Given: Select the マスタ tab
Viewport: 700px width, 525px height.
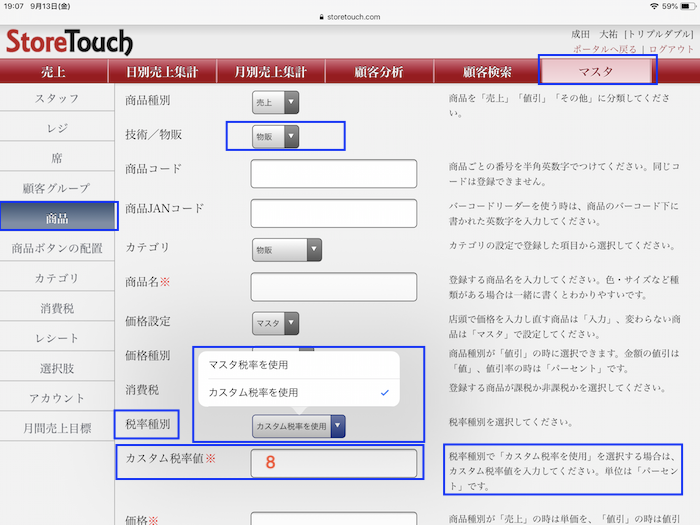Looking at the screenshot, I should tap(597, 71).
